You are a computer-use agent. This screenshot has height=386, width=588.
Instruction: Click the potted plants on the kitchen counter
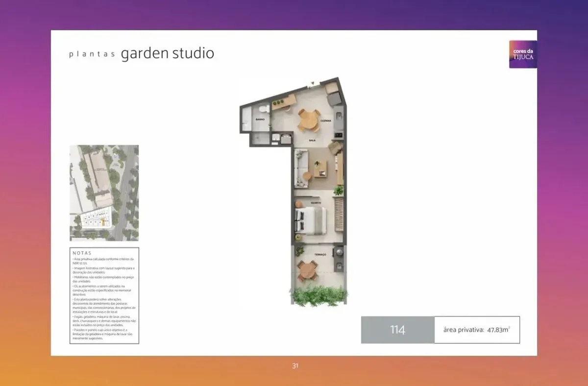point(279,102)
